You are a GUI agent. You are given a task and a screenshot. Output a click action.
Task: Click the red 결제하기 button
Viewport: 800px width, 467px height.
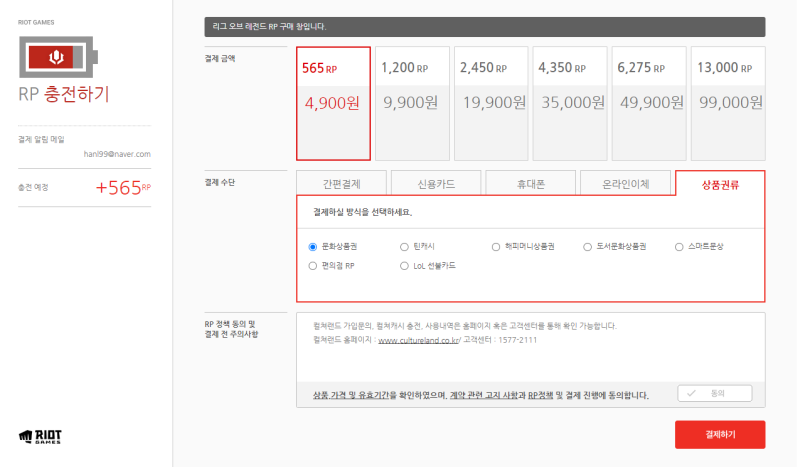tap(720, 434)
